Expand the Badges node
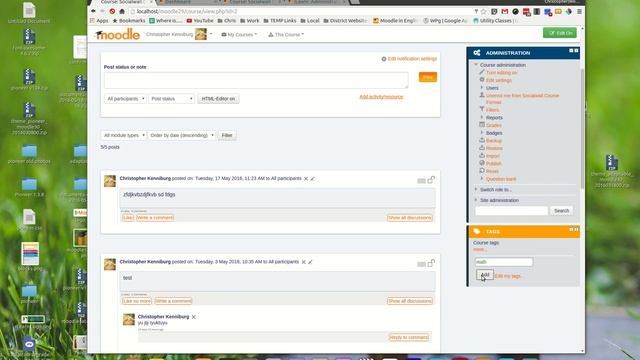Image resolution: width=640 pixels, height=360 pixels. click(x=482, y=133)
